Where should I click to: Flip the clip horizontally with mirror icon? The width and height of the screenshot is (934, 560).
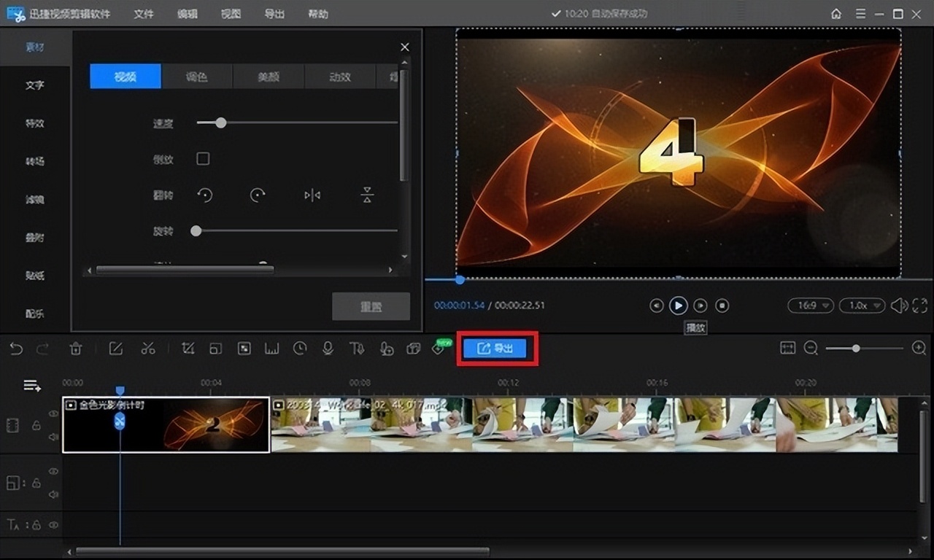coord(312,195)
